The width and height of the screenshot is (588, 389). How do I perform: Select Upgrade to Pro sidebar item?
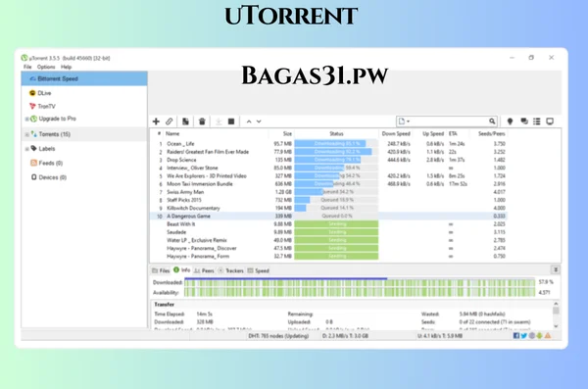click(53, 119)
